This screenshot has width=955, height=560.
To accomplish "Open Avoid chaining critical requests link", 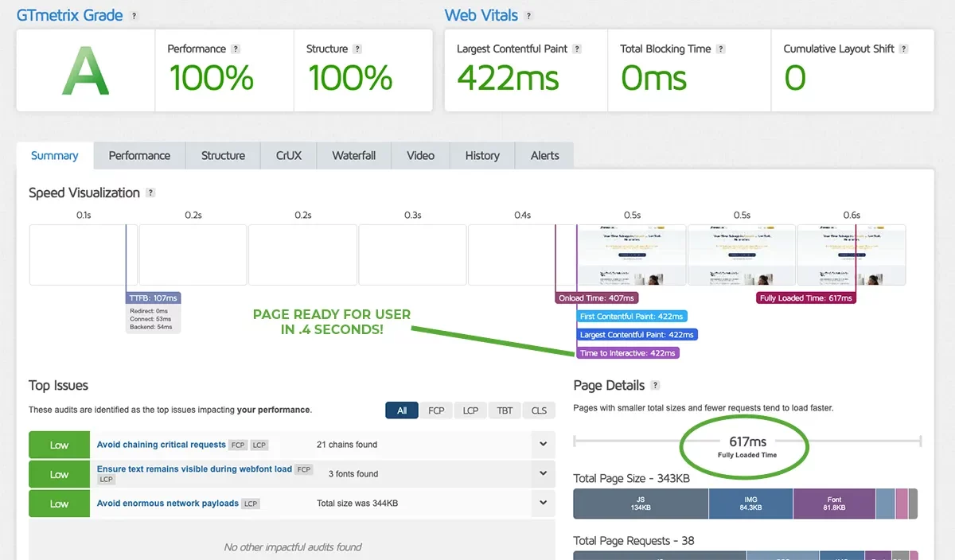I will (x=162, y=445).
